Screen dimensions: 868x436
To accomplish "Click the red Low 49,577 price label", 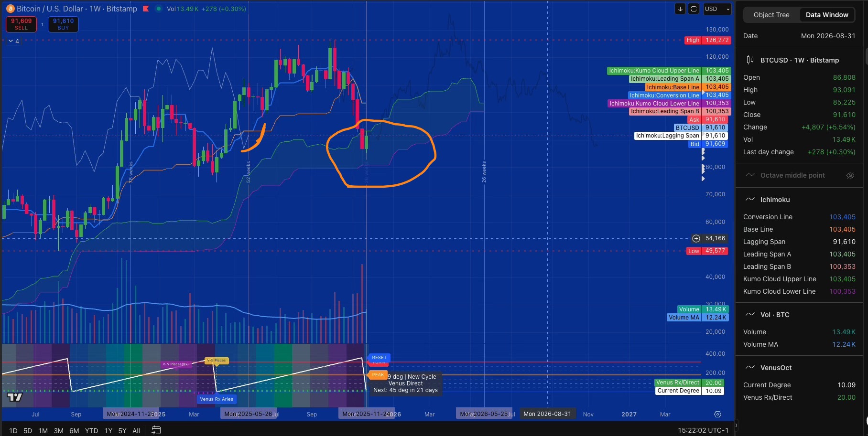I will point(707,251).
